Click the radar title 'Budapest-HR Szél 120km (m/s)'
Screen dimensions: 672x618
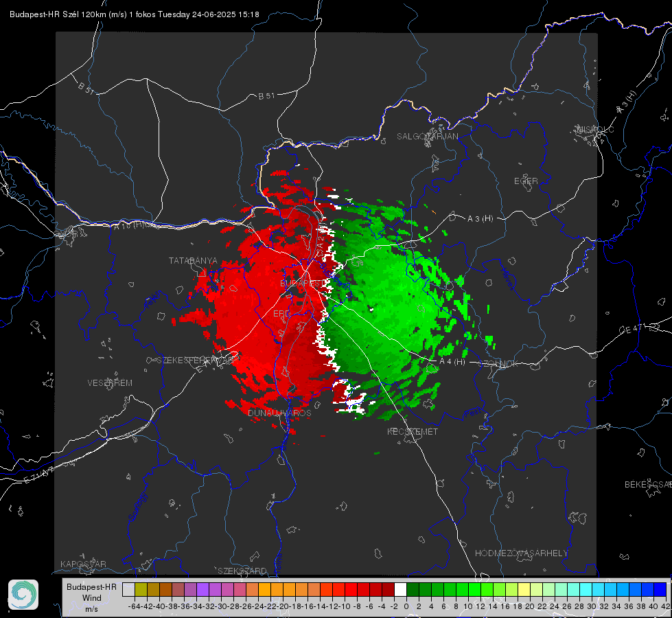[x=68, y=14]
